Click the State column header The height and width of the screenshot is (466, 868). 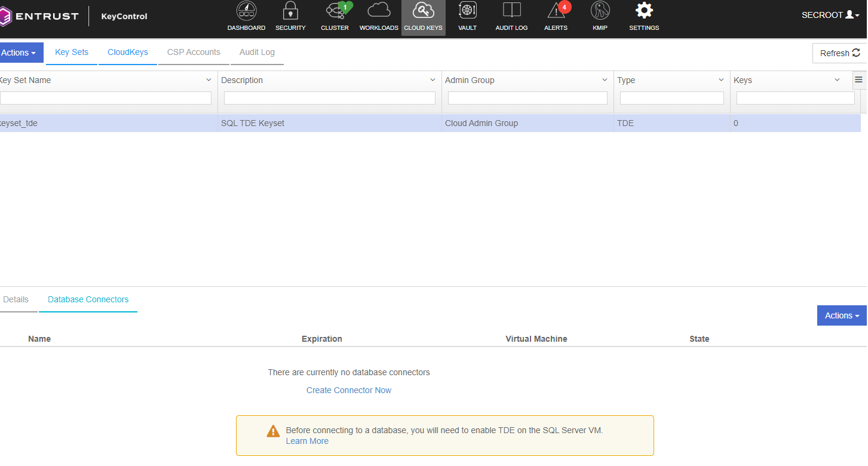[x=700, y=339]
